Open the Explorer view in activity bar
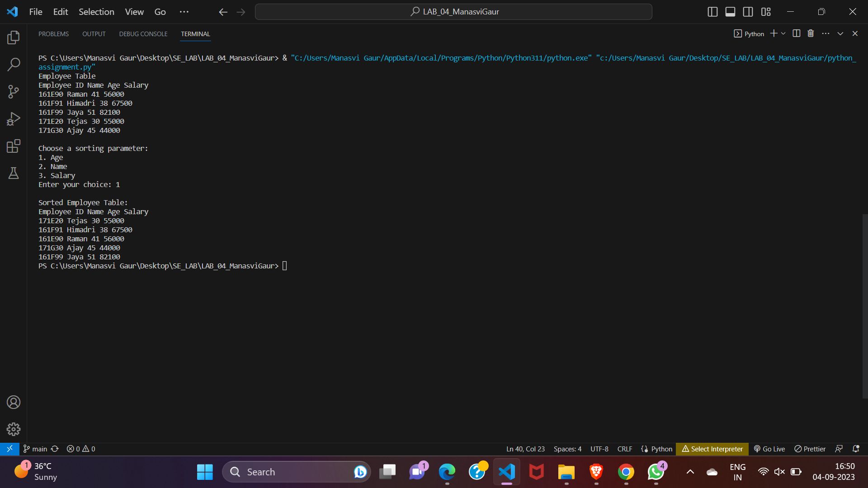 (14, 38)
